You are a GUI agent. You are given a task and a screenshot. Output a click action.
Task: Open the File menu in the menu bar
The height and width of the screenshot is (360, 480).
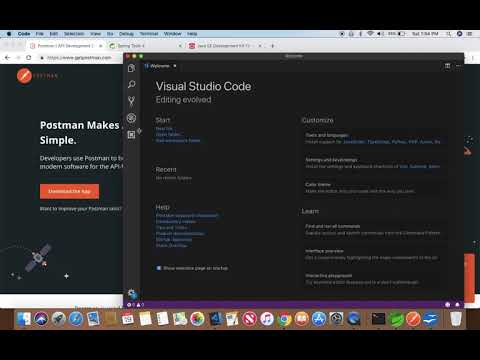click(39, 34)
